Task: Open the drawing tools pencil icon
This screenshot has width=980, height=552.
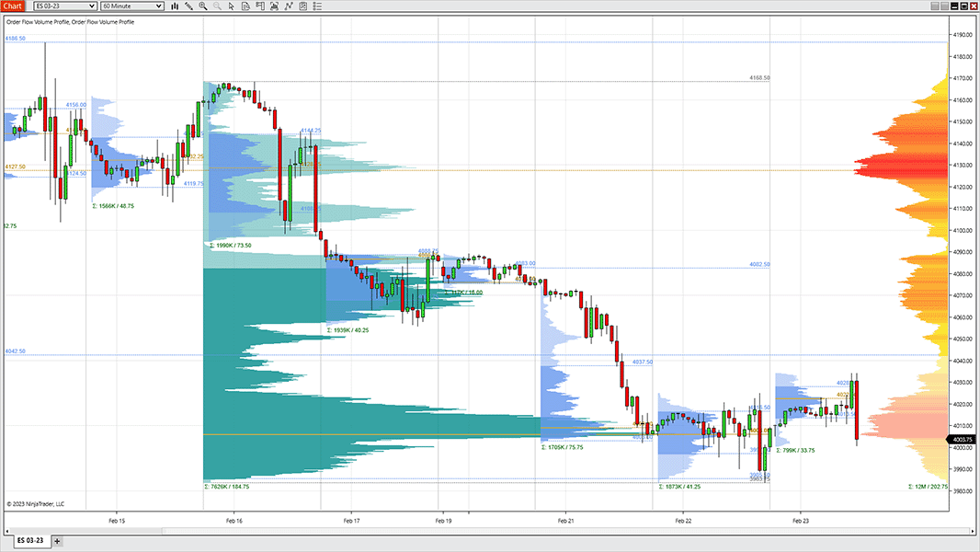Action: point(188,6)
